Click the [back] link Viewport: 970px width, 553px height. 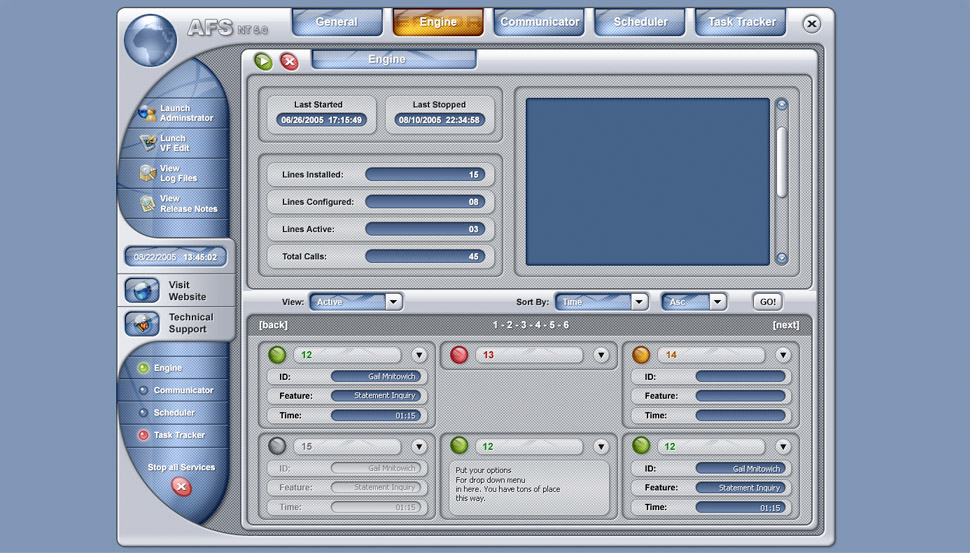[x=273, y=325]
